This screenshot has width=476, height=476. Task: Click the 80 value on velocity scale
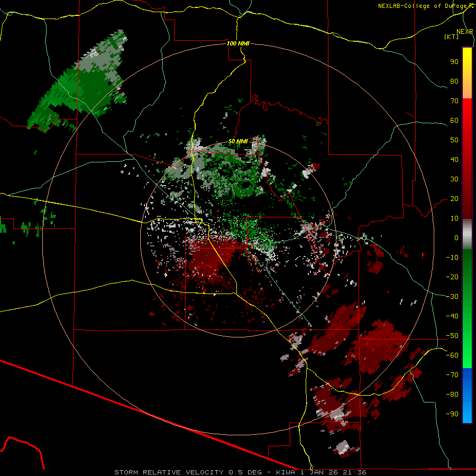pyautogui.click(x=454, y=81)
